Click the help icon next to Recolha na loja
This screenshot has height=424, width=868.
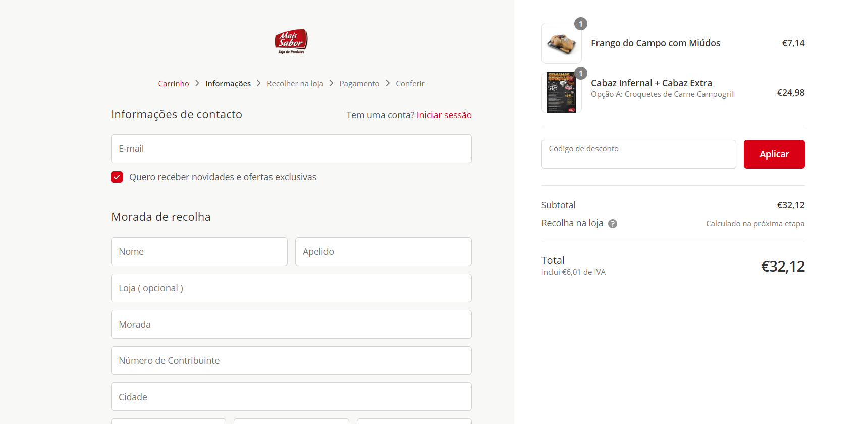613,224
